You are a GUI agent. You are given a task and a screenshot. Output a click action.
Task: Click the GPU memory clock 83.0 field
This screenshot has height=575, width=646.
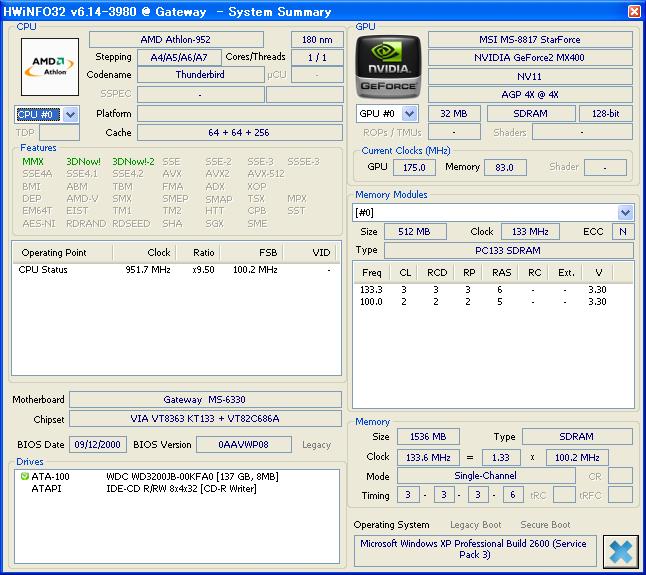point(505,168)
